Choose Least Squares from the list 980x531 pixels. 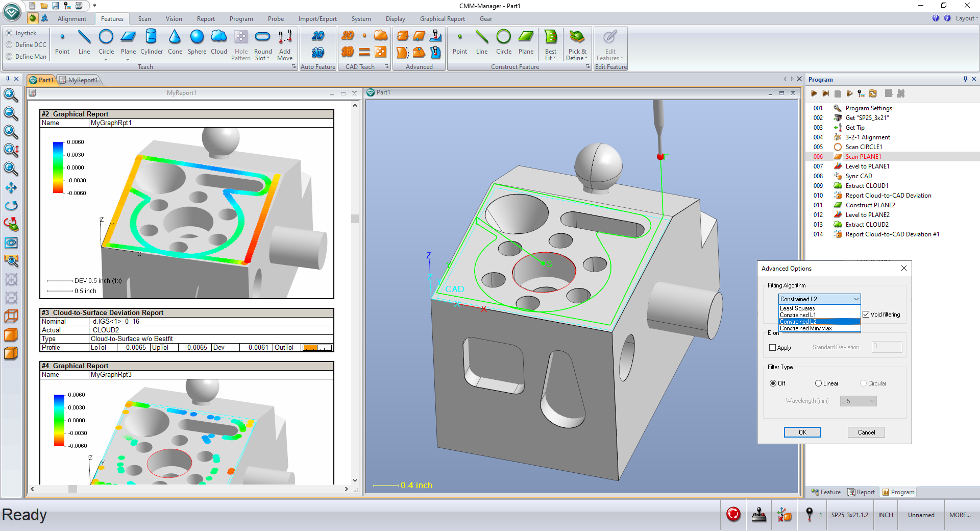(x=819, y=308)
